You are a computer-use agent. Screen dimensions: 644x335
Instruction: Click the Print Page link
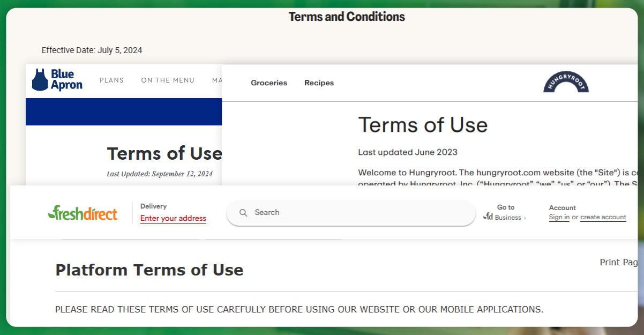coord(619,262)
